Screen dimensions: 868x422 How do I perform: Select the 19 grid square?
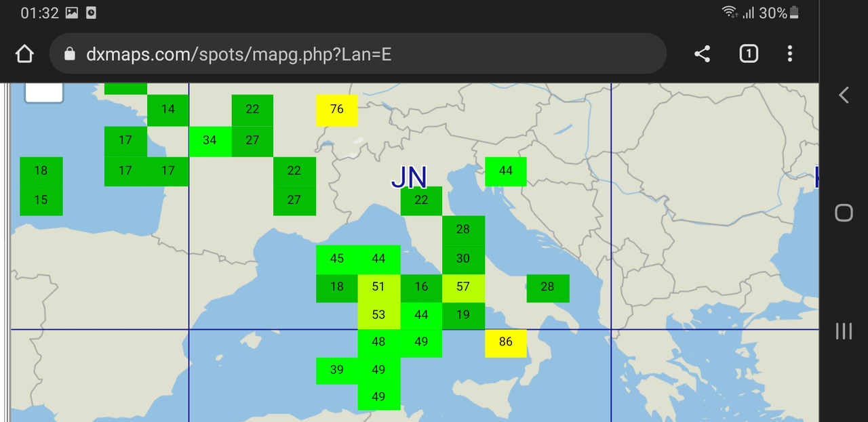click(x=463, y=316)
